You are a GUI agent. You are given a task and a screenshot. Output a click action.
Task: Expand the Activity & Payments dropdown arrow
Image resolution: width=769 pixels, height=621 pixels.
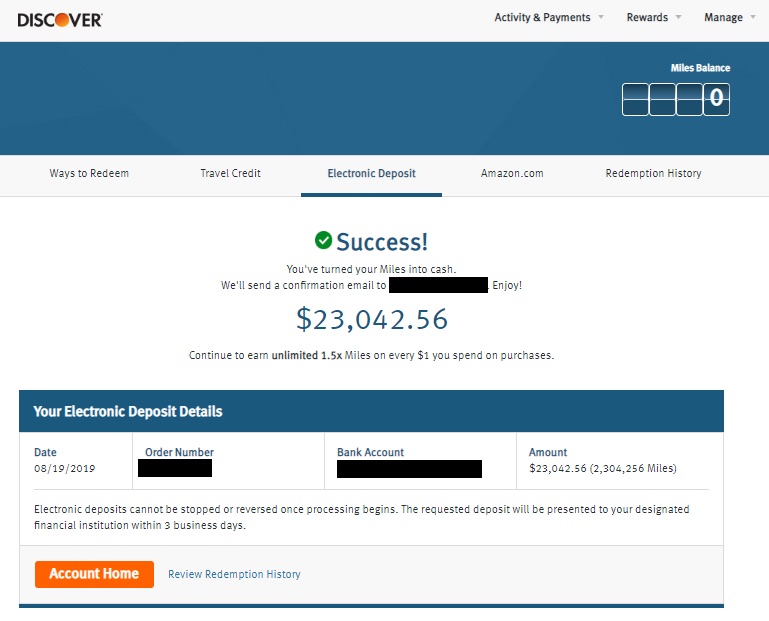601,17
